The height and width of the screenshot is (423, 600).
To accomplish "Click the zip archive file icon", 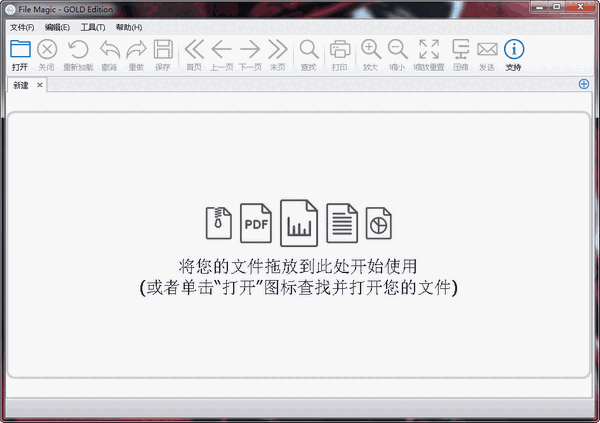I will pyautogui.click(x=218, y=223).
